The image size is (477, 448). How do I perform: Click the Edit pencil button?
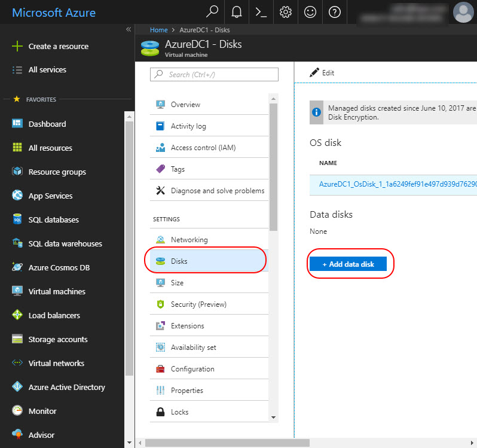322,73
